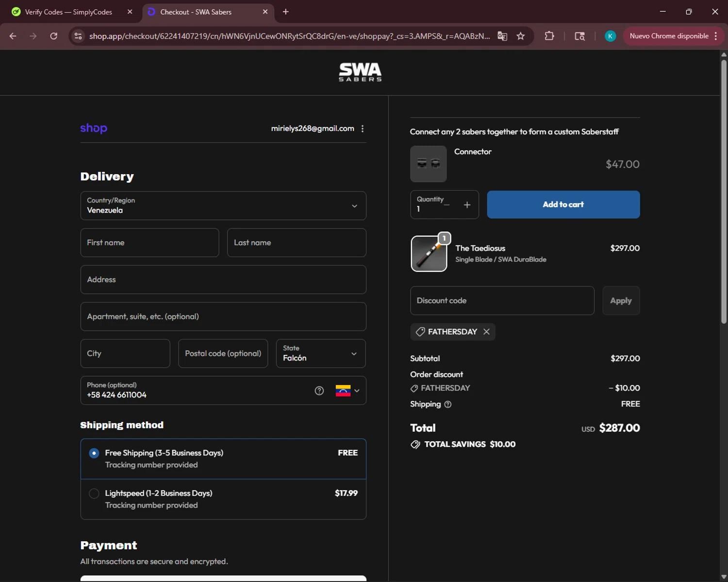Click The Taediosus product thumbnail
The image size is (728, 582).
point(429,254)
